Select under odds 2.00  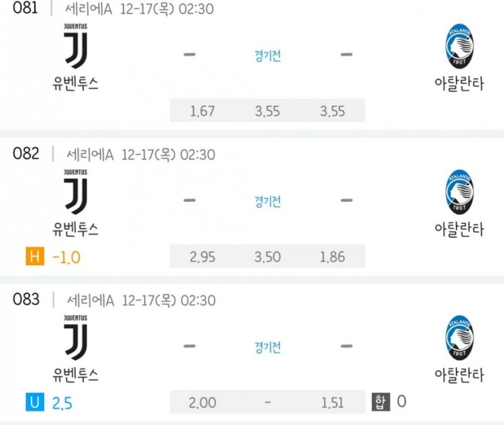[202, 403]
